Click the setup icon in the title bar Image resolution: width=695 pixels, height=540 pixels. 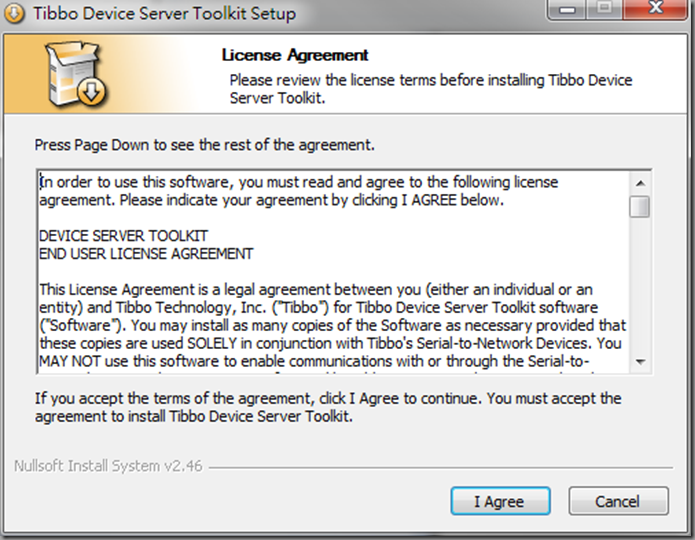pyautogui.click(x=14, y=13)
